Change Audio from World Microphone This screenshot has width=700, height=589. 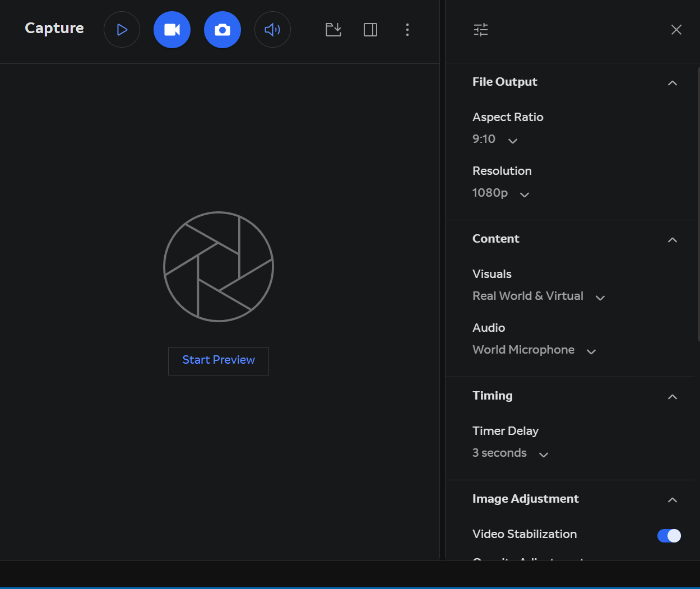(591, 351)
